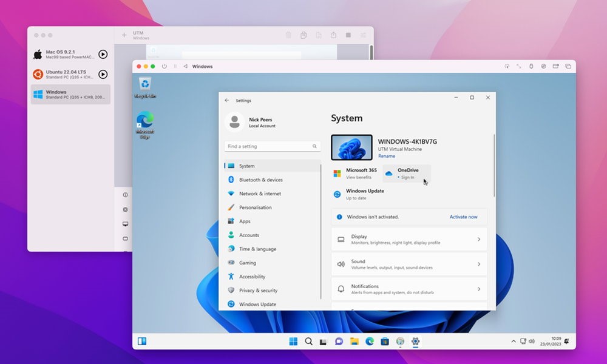The width and height of the screenshot is (607, 364).
Task: Click the desktop wallpaper thumbnail in System
Action: tap(351, 147)
